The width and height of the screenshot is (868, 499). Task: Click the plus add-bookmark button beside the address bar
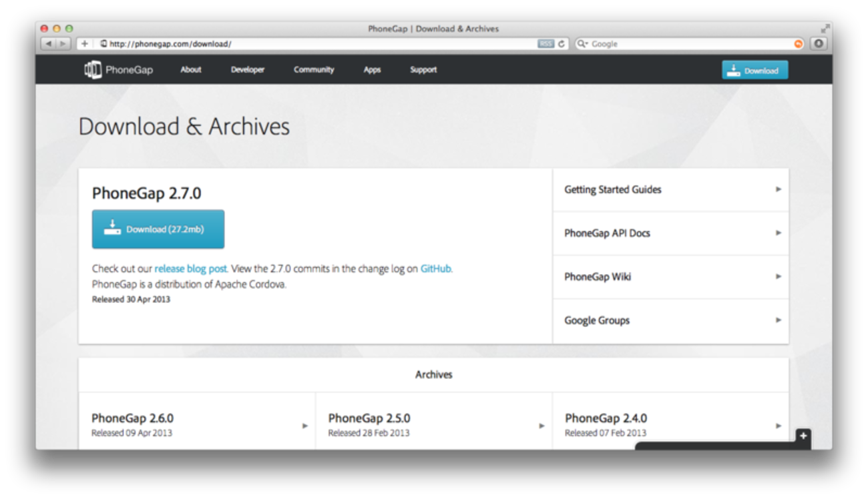pos(85,44)
